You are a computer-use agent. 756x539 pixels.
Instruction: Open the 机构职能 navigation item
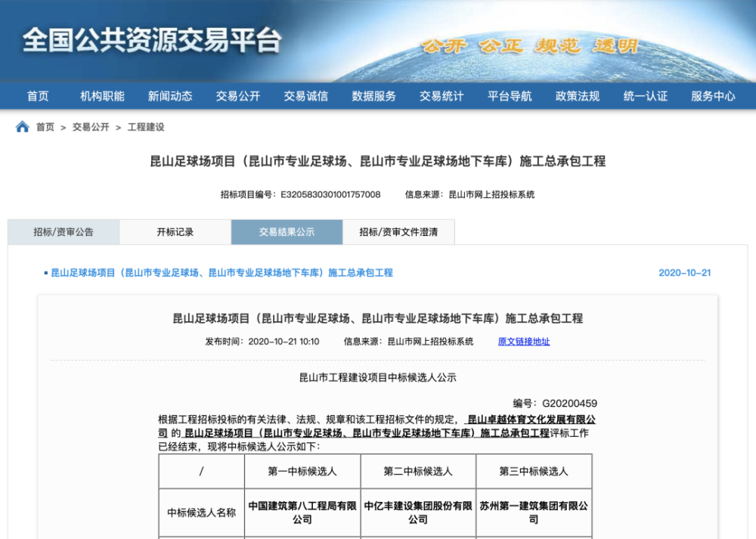pyautogui.click(x=102, y=97)
